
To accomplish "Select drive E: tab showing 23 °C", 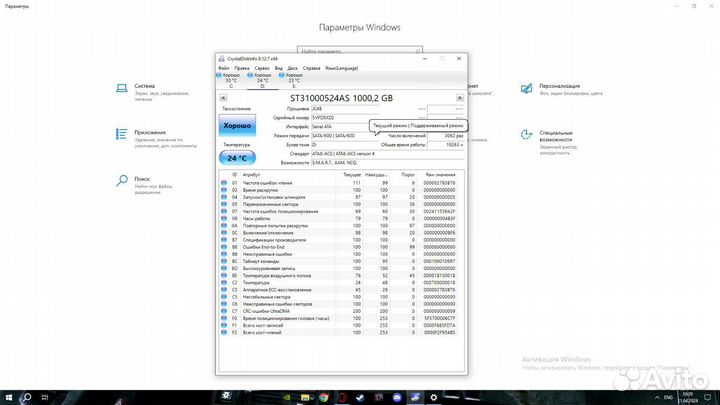I will pos(294,80).
